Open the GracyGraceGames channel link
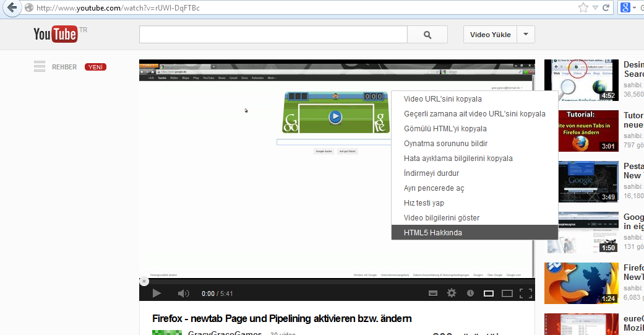The image size is (644, 335). click(x=225, y=333)
